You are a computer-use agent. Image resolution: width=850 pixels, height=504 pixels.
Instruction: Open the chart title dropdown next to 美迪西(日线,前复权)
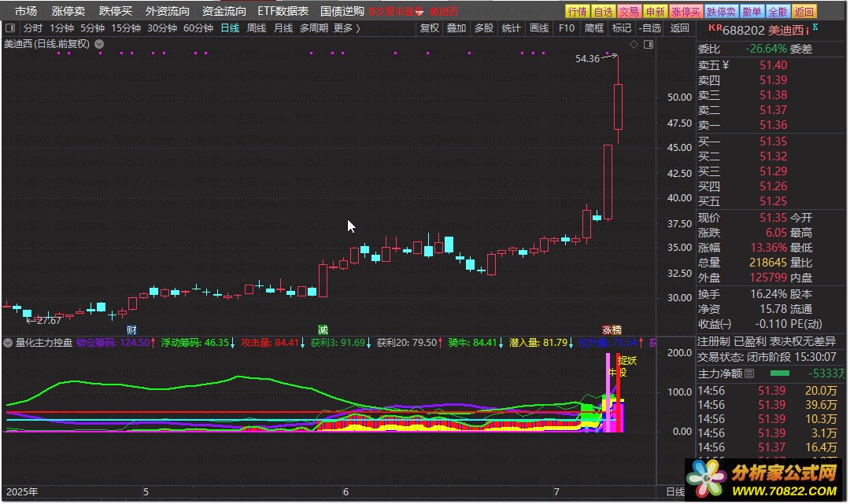click(x=99, y=44)
